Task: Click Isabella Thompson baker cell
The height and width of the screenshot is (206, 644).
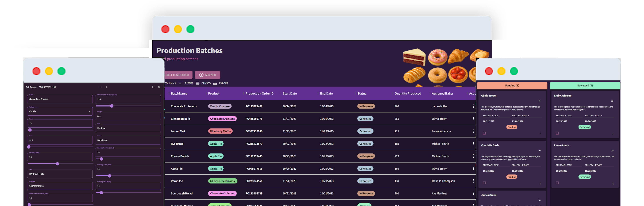Action: click(443, 181)
